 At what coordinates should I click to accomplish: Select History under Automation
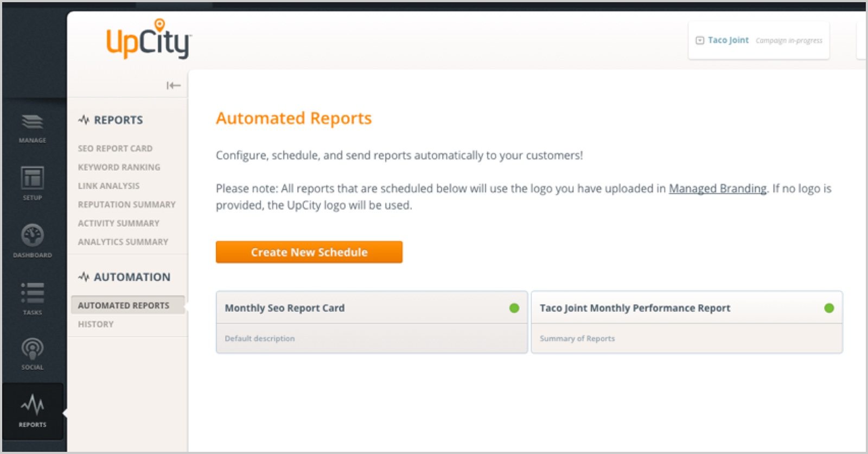point(96,324)
